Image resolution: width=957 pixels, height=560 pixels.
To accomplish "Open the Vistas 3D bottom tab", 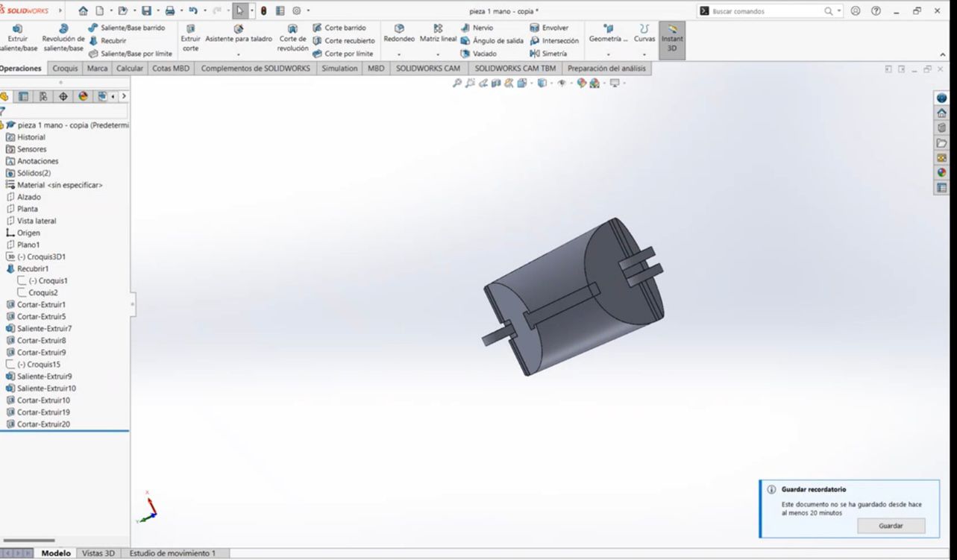I will (98, 553).
